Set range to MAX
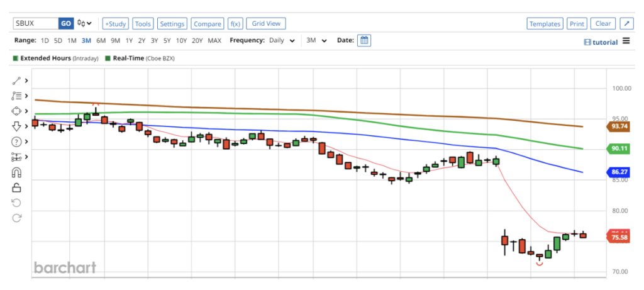644x290 pixels. (214, 41)
